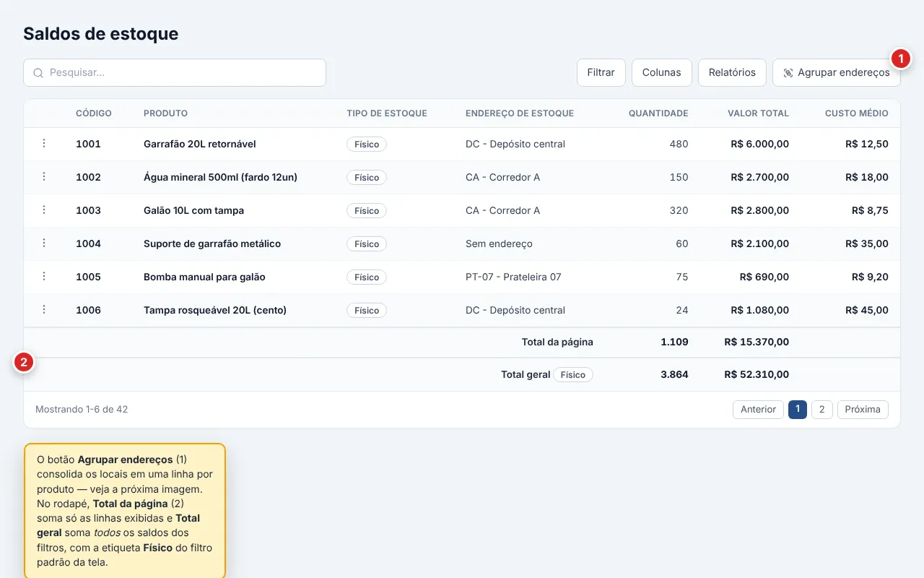Viewport: 924px width, 578px height.
Task: Click the Mostrando 1-6 de 42 text
Action: point(82,409)
